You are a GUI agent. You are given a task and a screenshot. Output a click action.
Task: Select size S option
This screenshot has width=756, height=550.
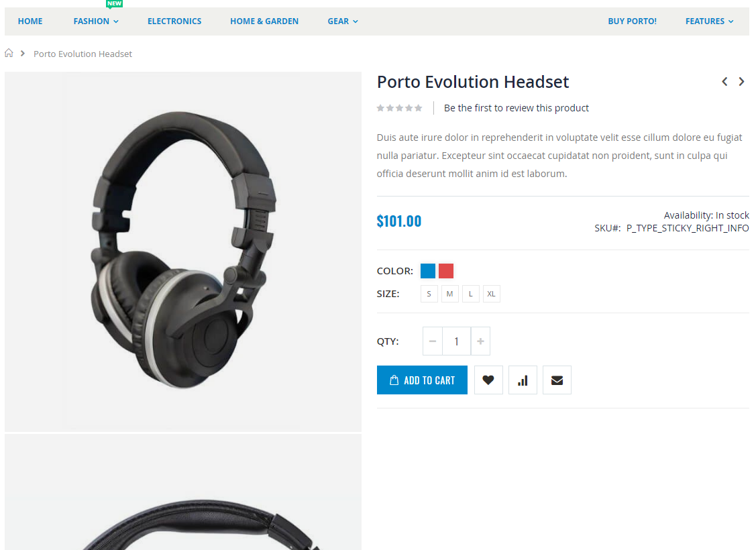pos(429,294)
